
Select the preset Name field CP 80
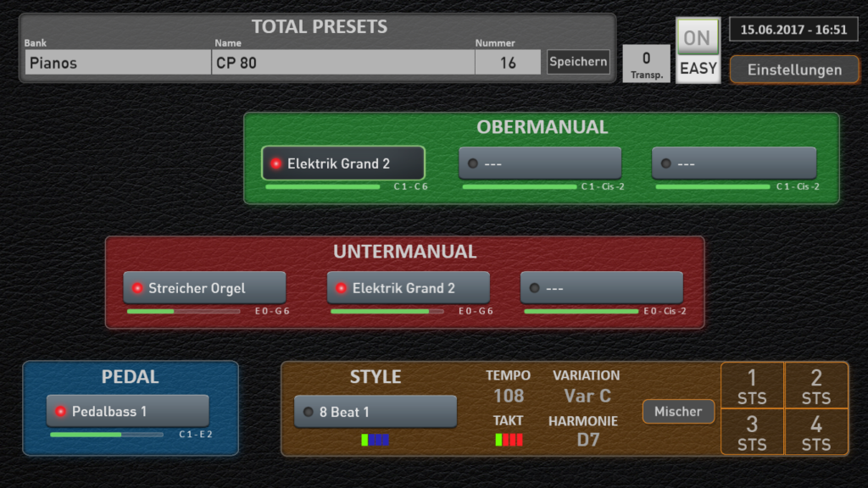click(343, 63)
